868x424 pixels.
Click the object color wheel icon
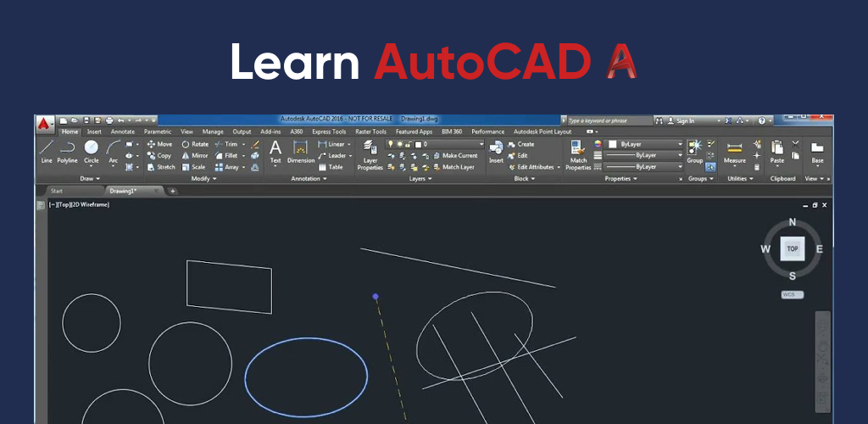[x=598, y=144]
